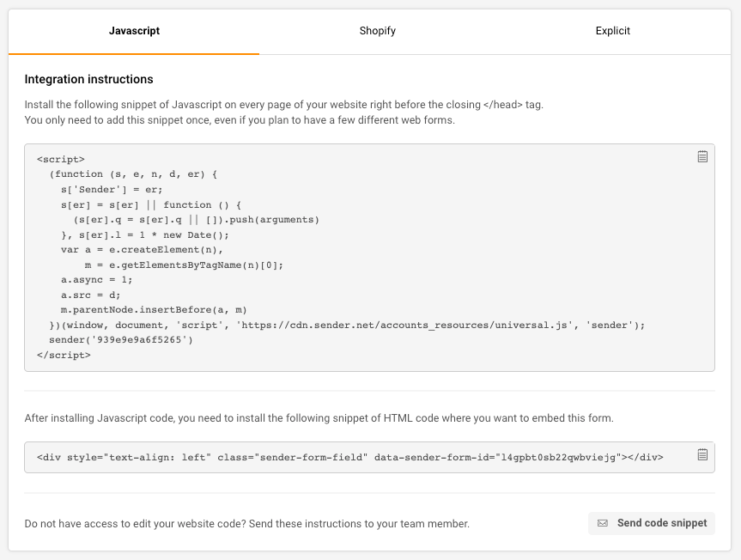
Task: Open the Shopify tab
Action: pyautogui.click(x=377, y=31)
